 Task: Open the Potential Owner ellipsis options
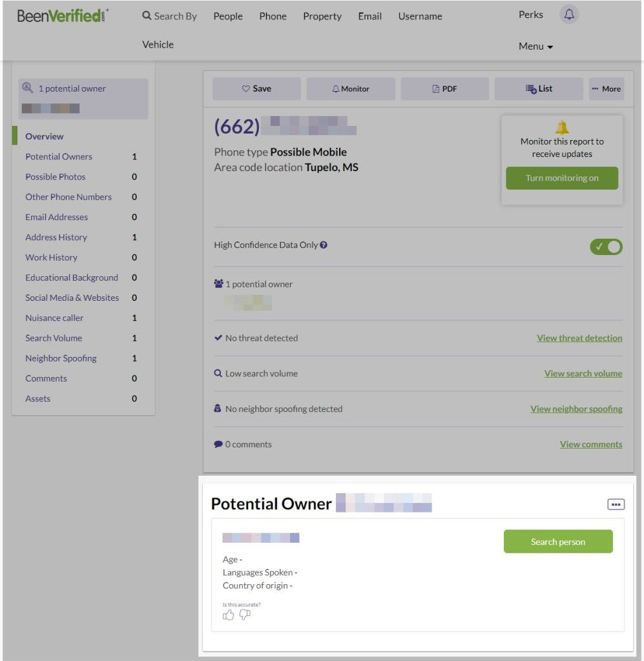click(616, 504)
